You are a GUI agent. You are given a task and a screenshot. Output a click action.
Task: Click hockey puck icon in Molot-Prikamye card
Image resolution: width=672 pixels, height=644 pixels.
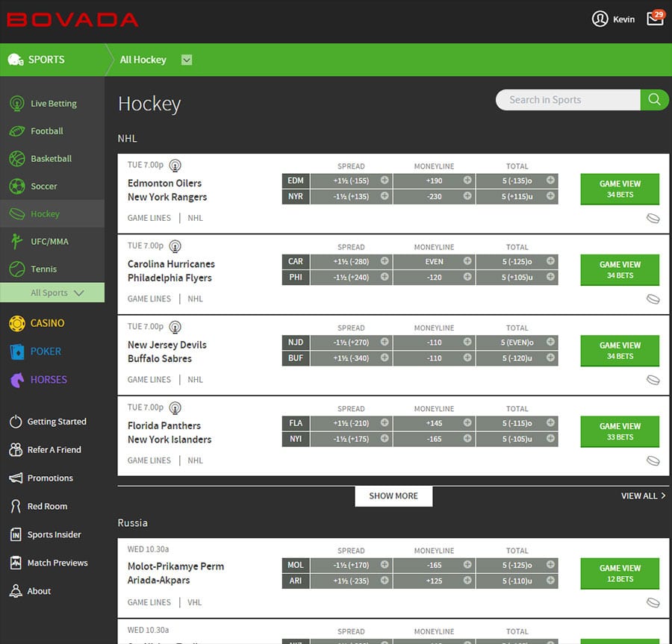point(653,603)
